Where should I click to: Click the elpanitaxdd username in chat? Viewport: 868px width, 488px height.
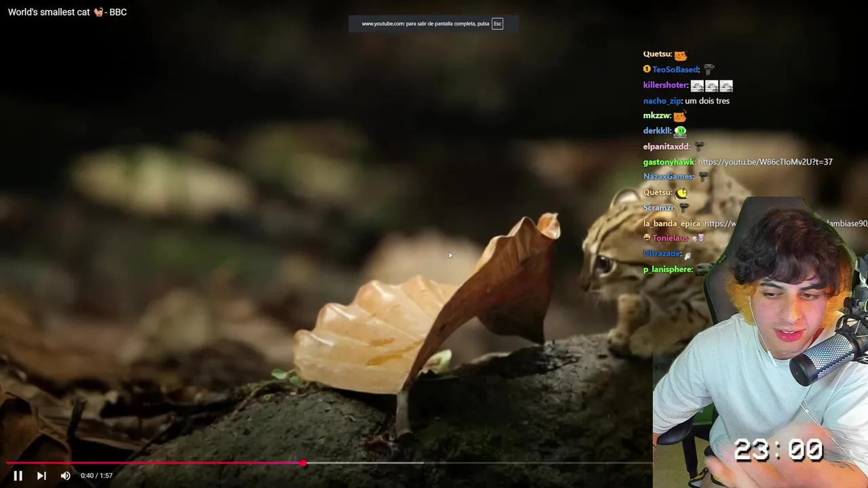(x=666, y=146)
